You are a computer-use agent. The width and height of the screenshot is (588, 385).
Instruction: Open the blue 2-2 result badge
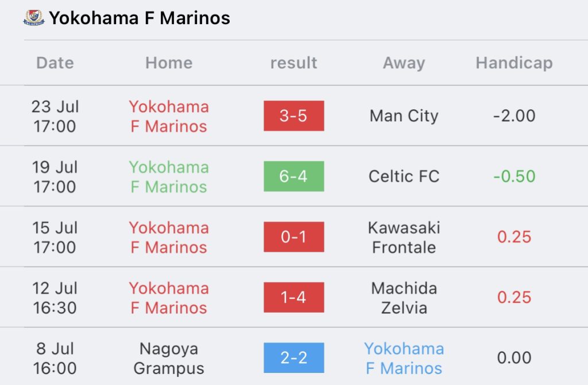[x=293, y=357]
